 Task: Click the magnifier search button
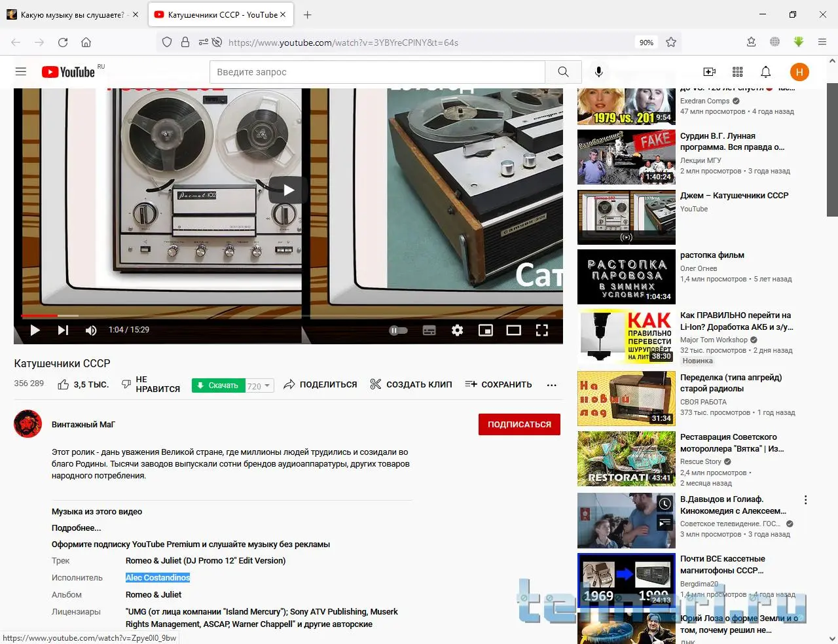563,72
